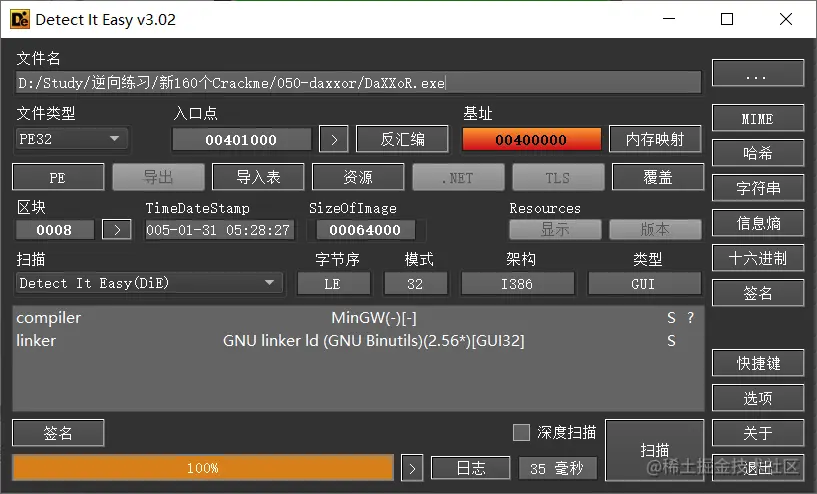Enable the 深度扫描 deep scan checkbox

coord(521,432)
